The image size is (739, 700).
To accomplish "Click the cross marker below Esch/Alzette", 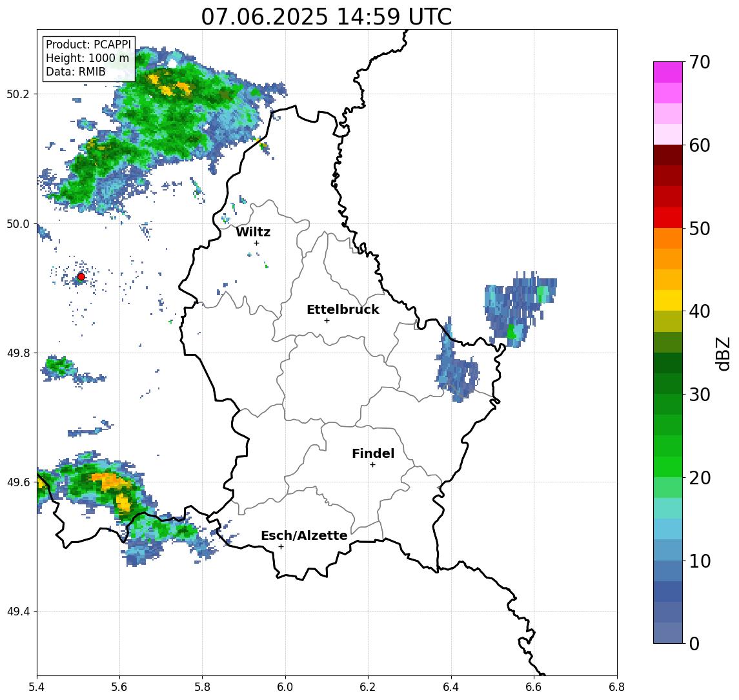I will pyautogui.click(x=281, y=547).
